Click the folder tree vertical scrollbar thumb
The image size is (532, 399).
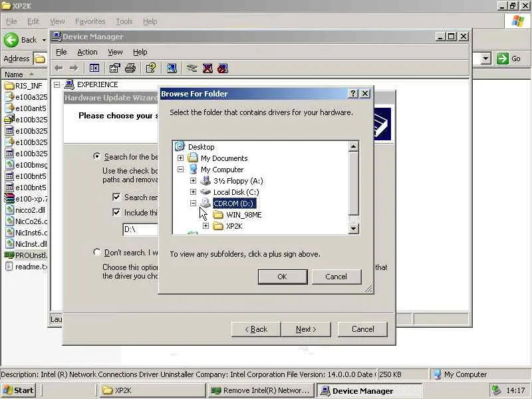(353, 184)
